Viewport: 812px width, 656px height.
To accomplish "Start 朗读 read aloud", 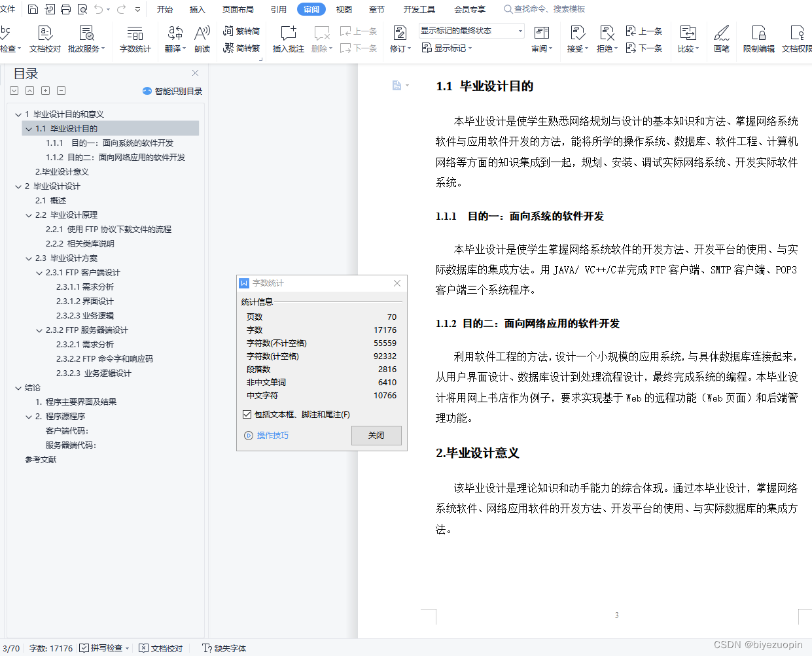I will [202, 39].
